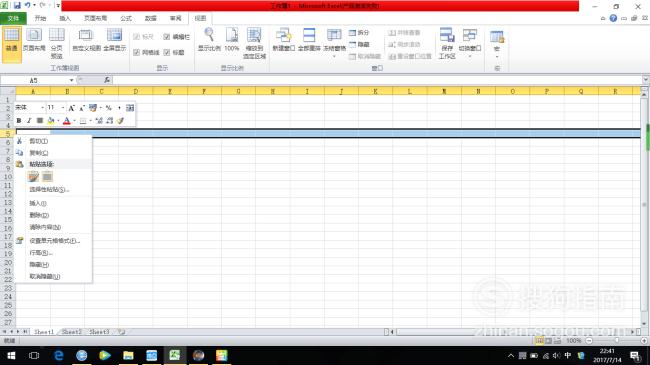Click the Split window button

(x=359, y=32)
